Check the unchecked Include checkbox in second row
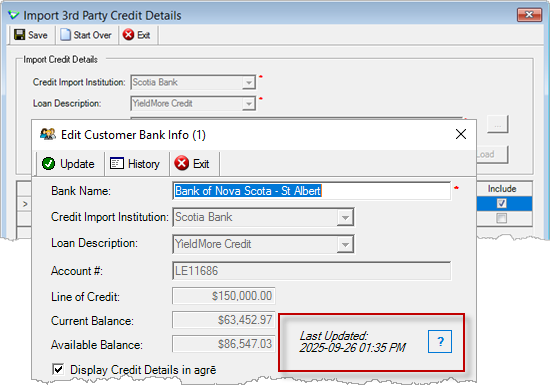The image size is (550, 385). 502,218
